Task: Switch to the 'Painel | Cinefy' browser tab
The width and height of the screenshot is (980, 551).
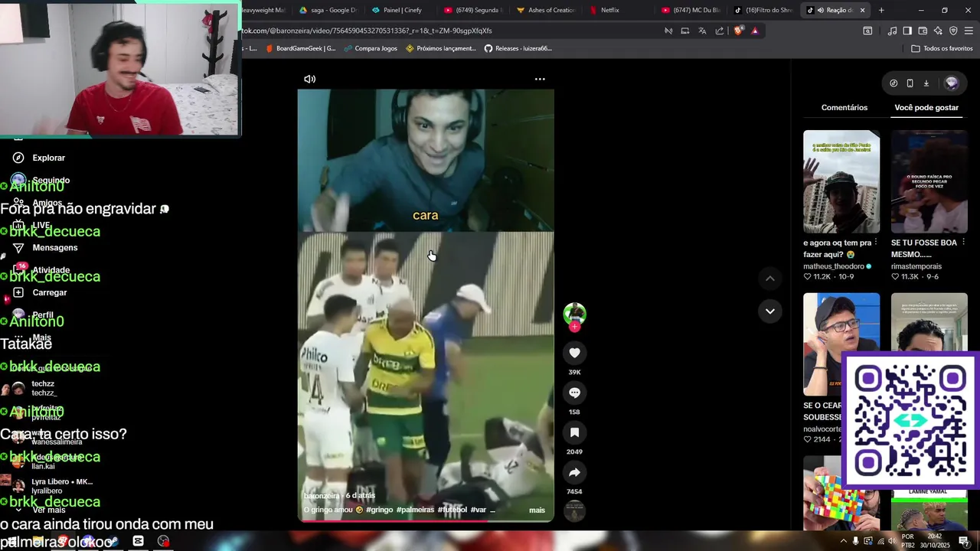Action: click(402, 10)
